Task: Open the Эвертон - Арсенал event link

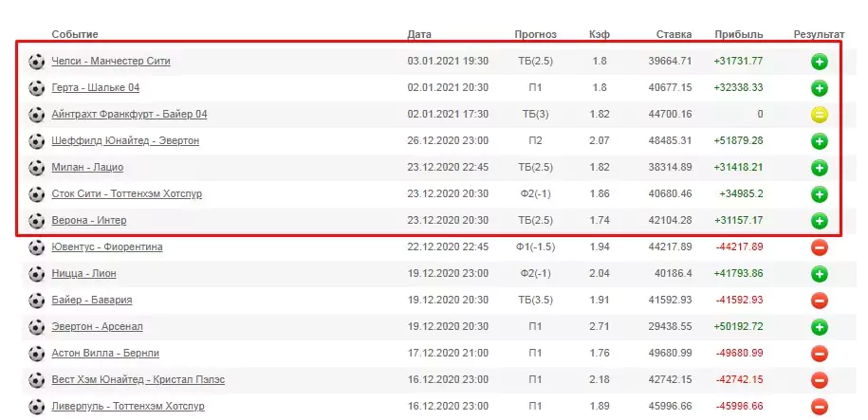Action: click(x=97, y=326)
